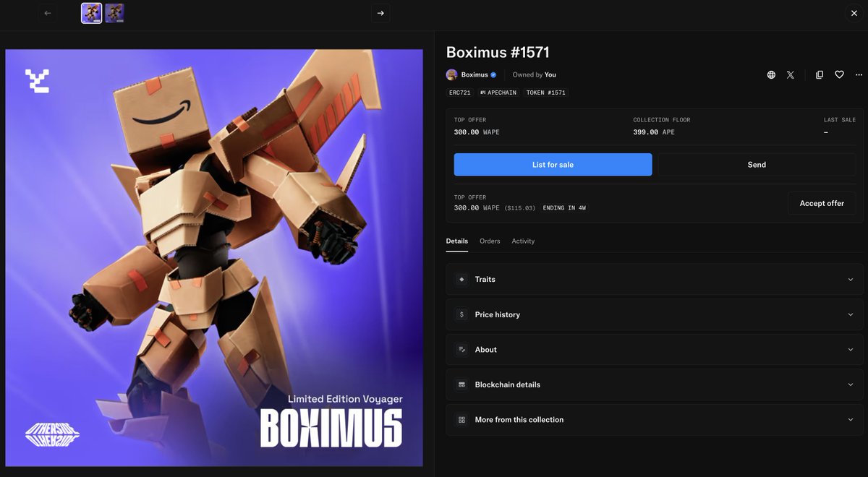
Task: Switch to the Activity tab
Action: [x=523, y=241]
